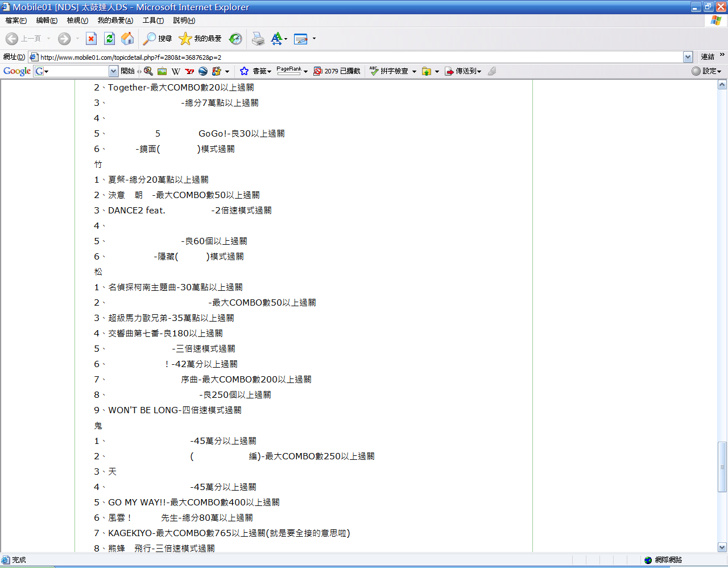Open the 檢視(V) menu
Screen dimensions: 728x568
click(77, 20)
